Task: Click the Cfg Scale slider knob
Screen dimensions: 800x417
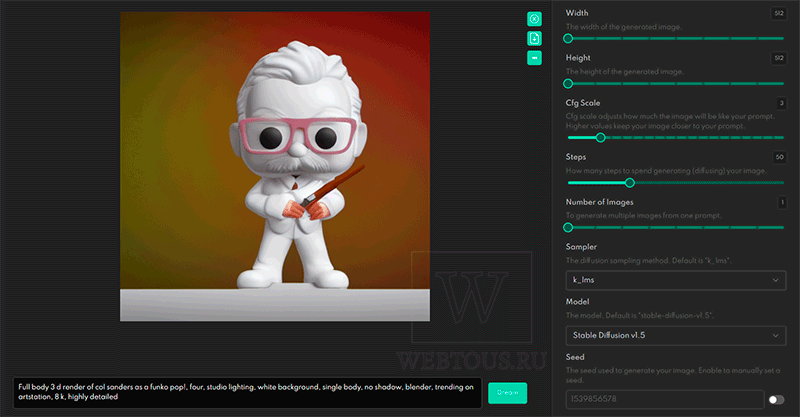Action: pos(601,137)
